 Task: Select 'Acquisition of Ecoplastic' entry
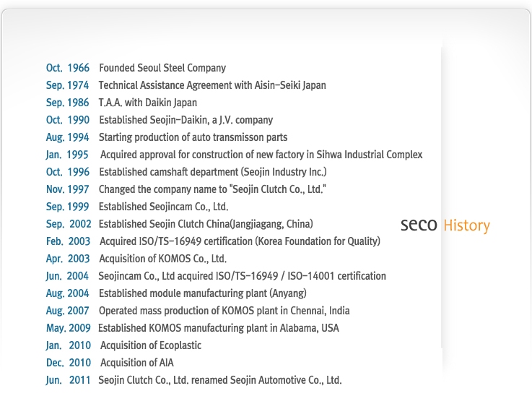point(151,345)
